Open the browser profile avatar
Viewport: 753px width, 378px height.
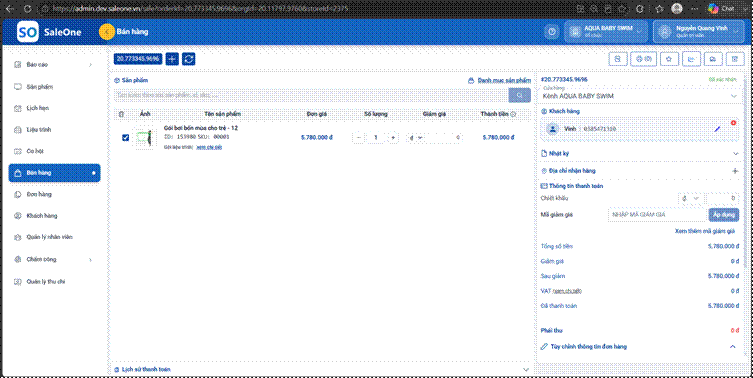pos(677,9)
